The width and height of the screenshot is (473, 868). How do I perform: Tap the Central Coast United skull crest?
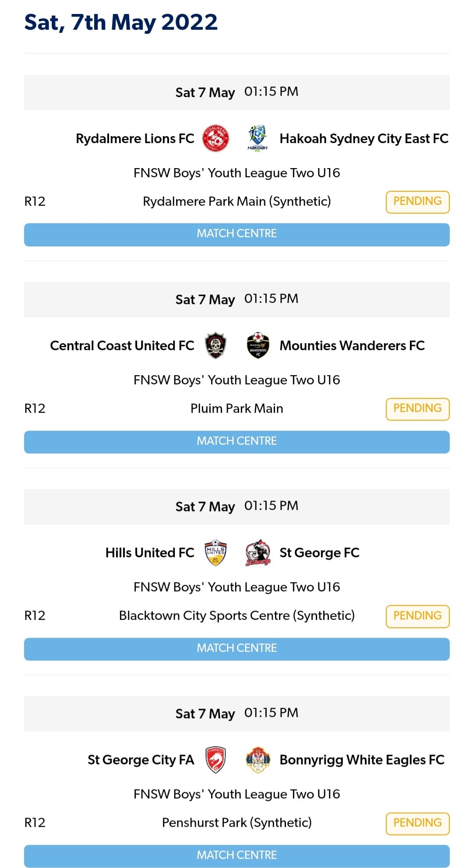pyautogui.click(x=215, y=346)
